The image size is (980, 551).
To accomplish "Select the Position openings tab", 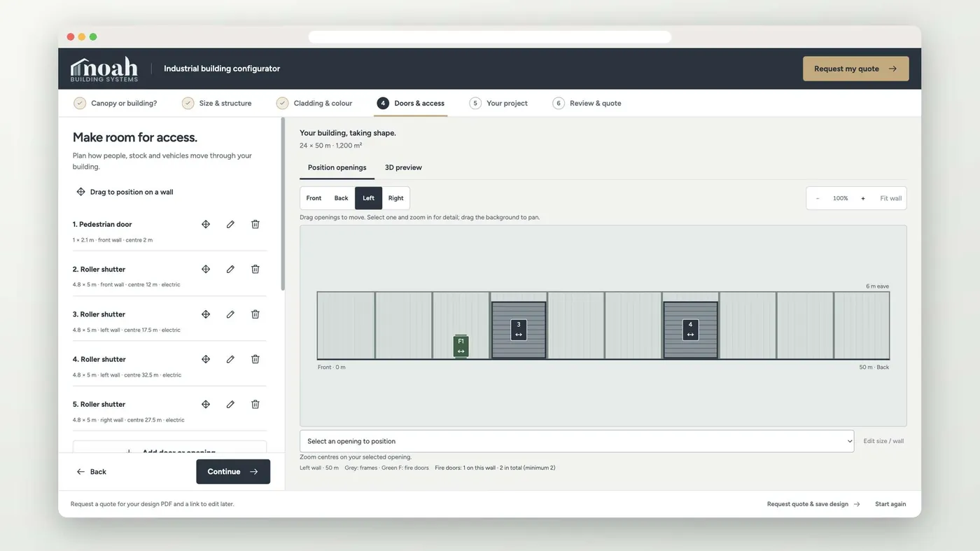I will (x=337, y=167).
